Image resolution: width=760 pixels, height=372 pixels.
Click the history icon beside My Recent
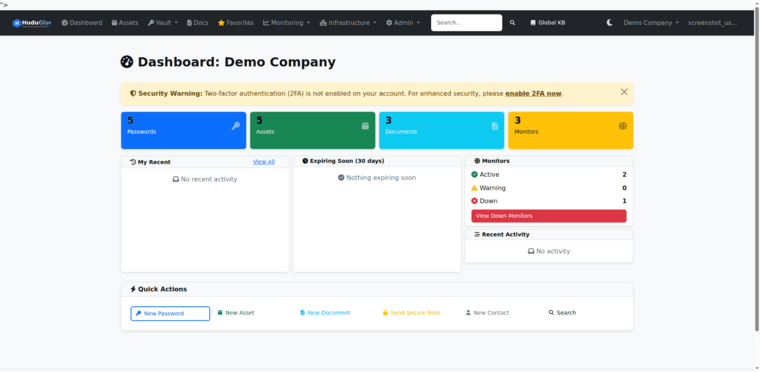(133, 162)
